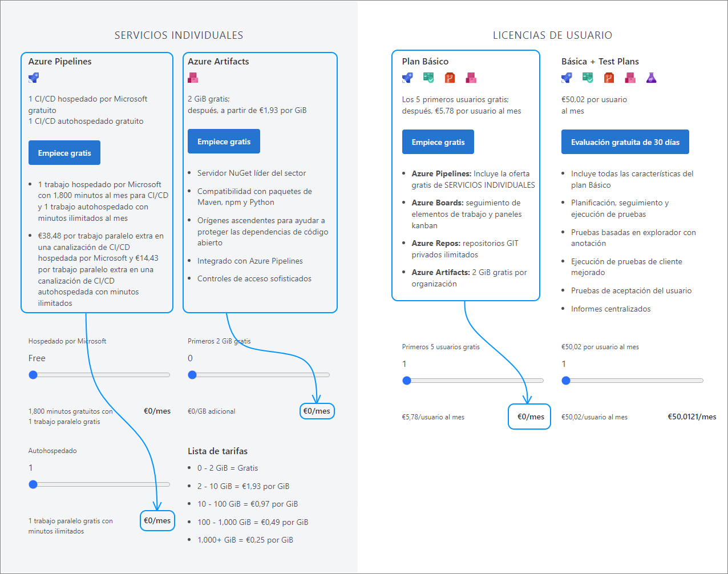Click the Maven, npm y Python compatibility bullet

254,197
